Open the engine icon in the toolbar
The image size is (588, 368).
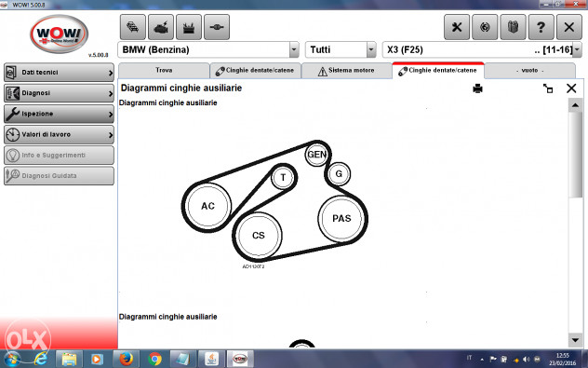tap(161, 27)
